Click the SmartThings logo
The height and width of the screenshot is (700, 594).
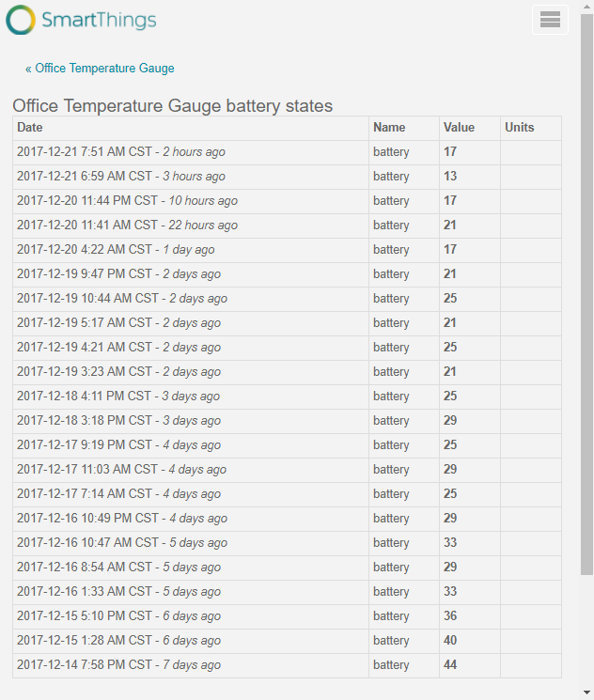pos(81,20)
